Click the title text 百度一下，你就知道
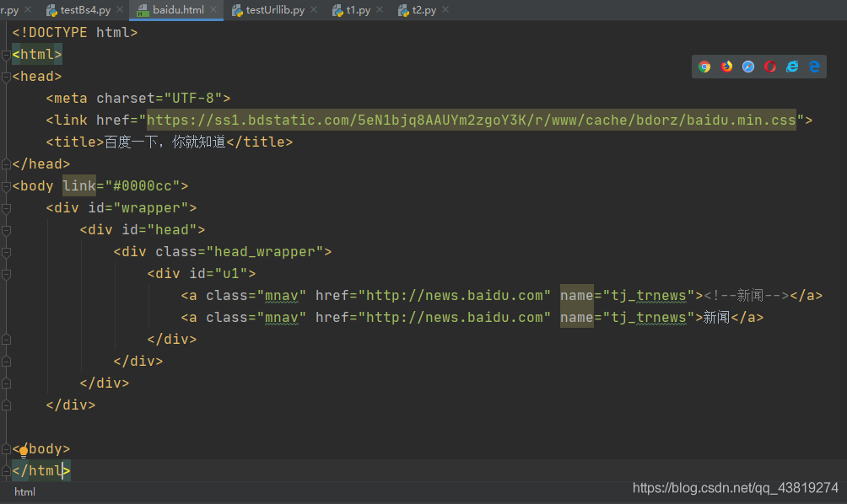The width and height of the screenshot is (847, 504). [x=165, y=142]
